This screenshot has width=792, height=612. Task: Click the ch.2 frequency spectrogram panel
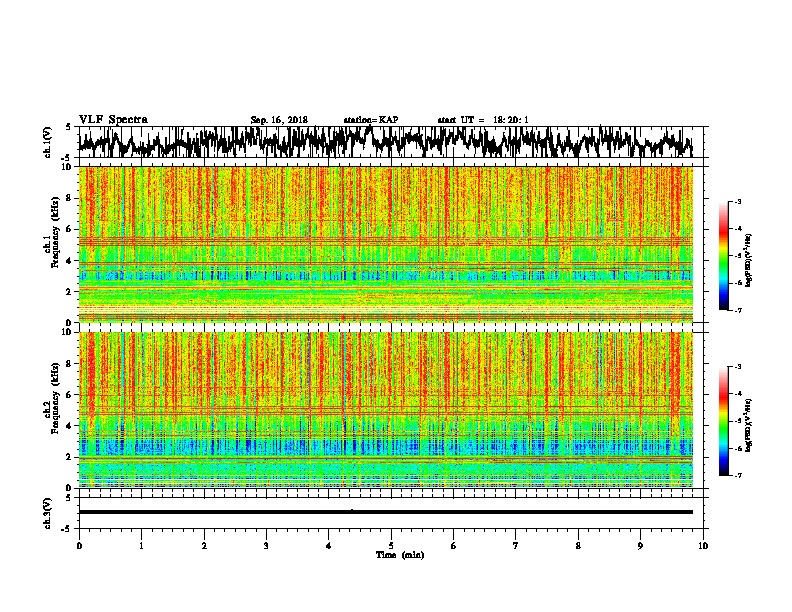click(x=385, y=410)
